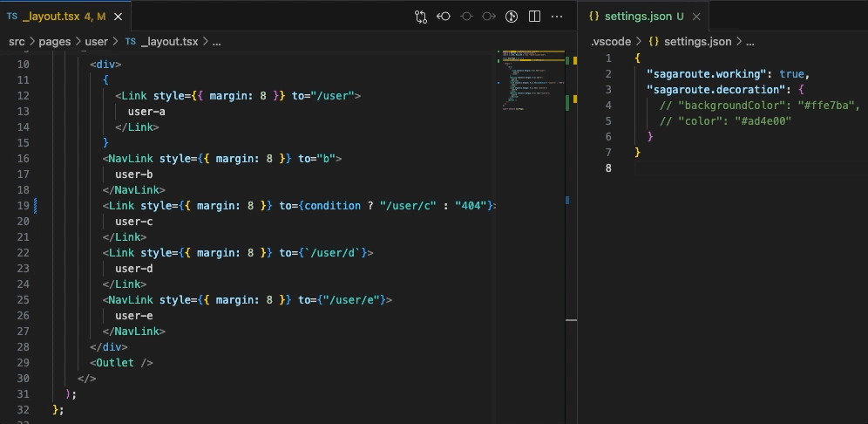868x424 pixels.
Task: Split the editor to the right
Action: pos(534,17)
